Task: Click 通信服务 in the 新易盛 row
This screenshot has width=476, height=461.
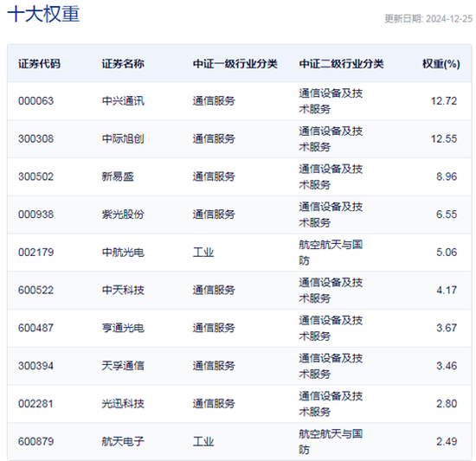Action: 214,176
